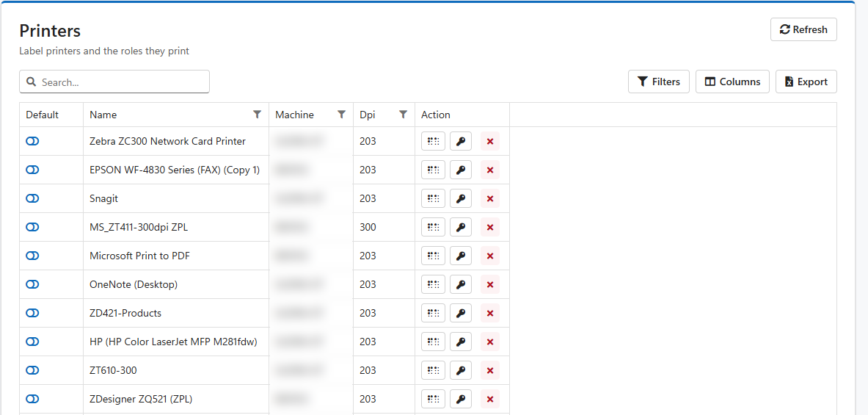Open grid icon for OneNote (Desktop)
The image size is (868, 415).
pyautogui.click(x=433, y=285)
